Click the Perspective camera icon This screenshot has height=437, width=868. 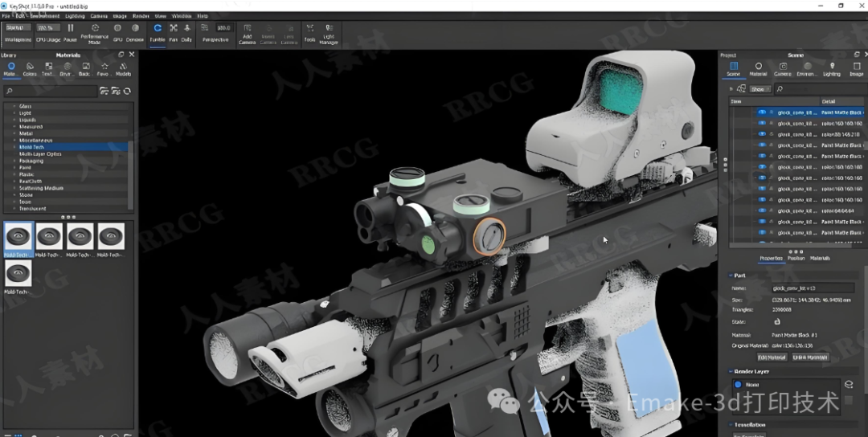(205, 27)
